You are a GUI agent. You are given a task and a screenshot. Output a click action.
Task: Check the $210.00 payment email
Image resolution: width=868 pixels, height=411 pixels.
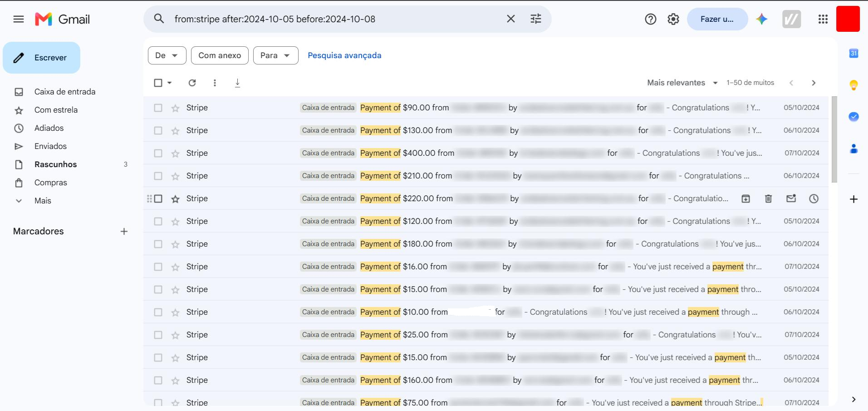pos(158,176)
